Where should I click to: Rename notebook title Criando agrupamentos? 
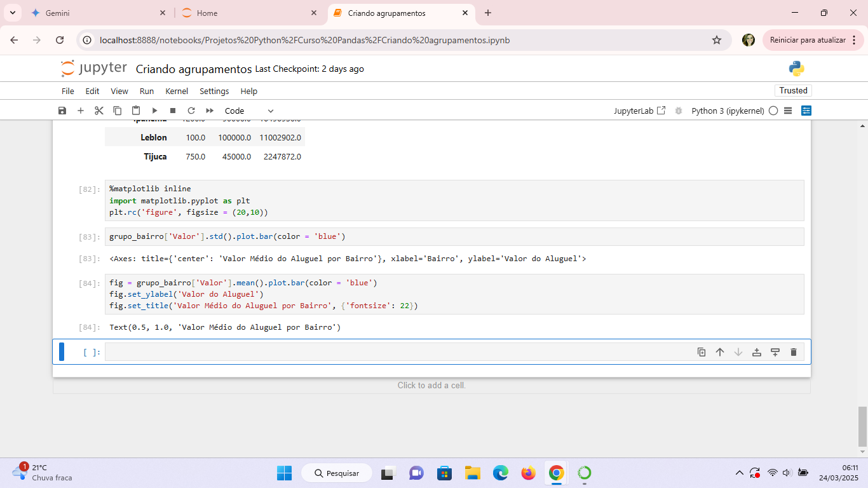[x=194, y=69]
